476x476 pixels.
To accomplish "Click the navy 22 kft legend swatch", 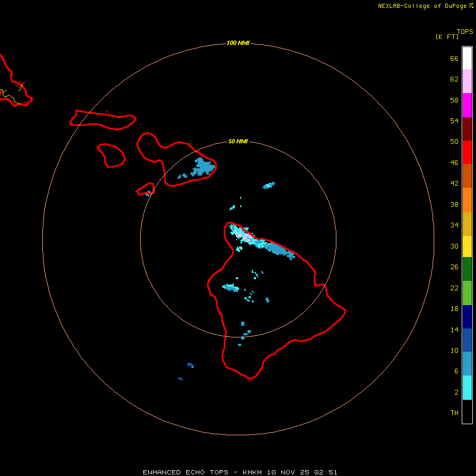I will click(x=467, y=317).
